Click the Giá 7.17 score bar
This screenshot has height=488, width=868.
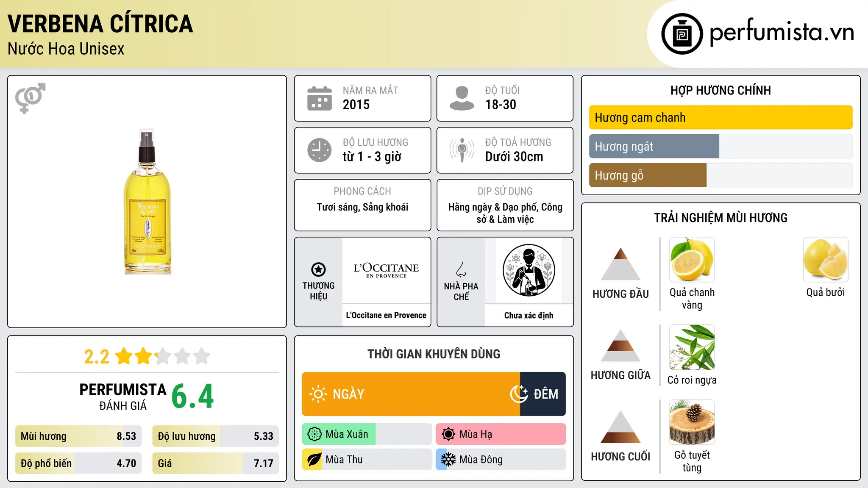[x=215, y=463]
